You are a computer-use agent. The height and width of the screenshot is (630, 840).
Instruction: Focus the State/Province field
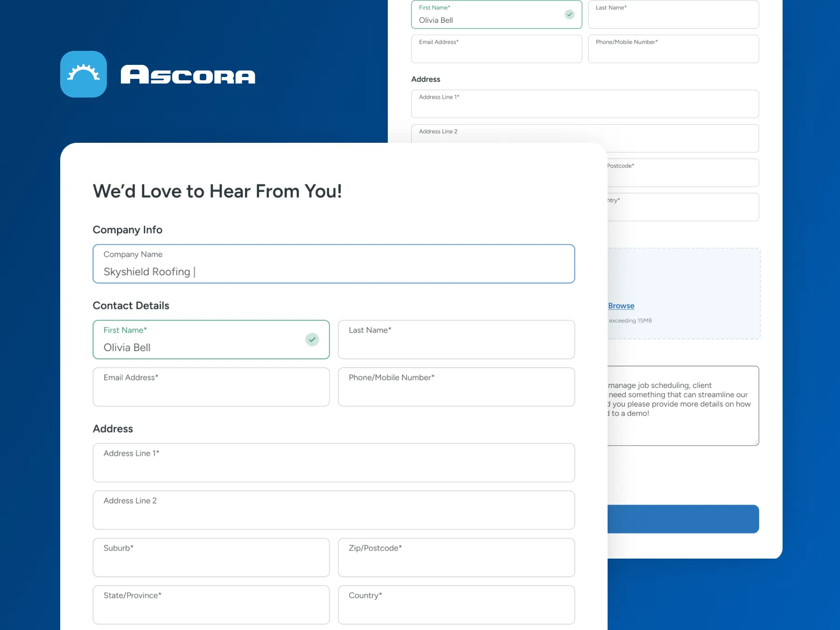click(x=211, y=605)
